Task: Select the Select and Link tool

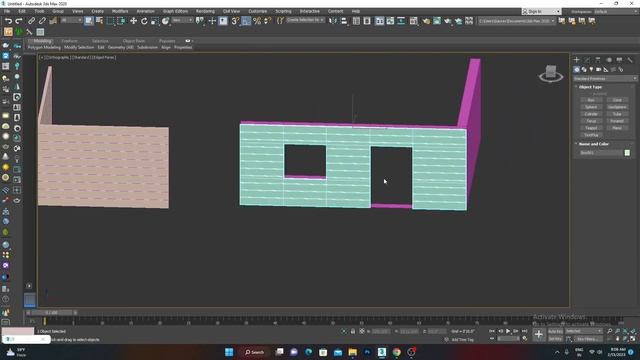Action: click(31, 20)
